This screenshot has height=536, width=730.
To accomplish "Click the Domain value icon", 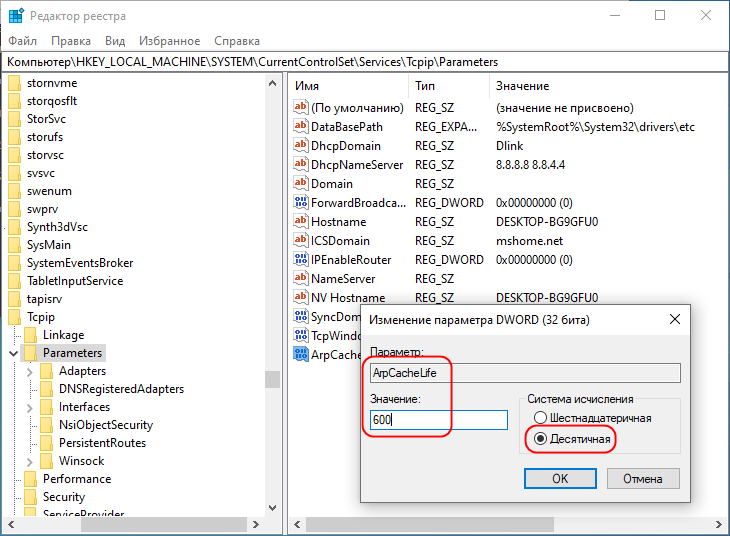I will coord(301,183).
